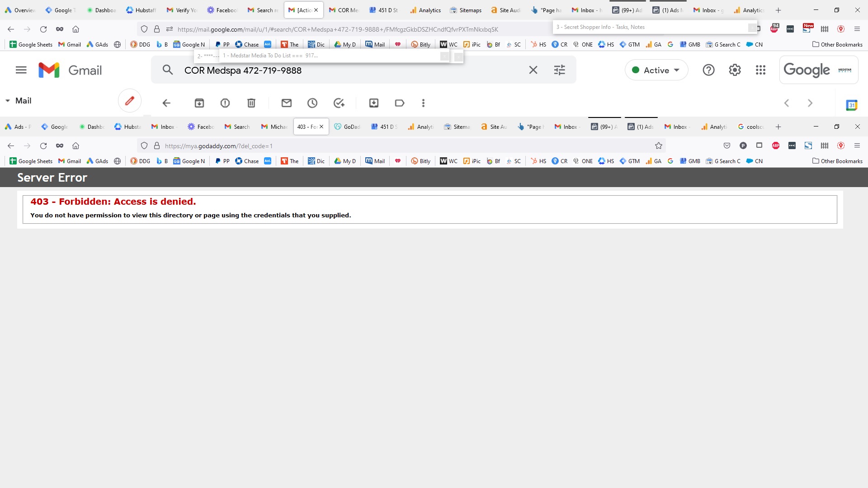
Task: Open the Gmail main menu hamburger
Action: tap(21, 70)
